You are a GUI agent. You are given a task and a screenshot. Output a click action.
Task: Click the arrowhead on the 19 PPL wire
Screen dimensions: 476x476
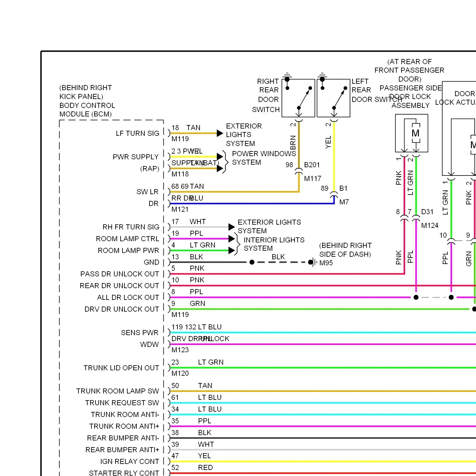click(x=232, y=239)
